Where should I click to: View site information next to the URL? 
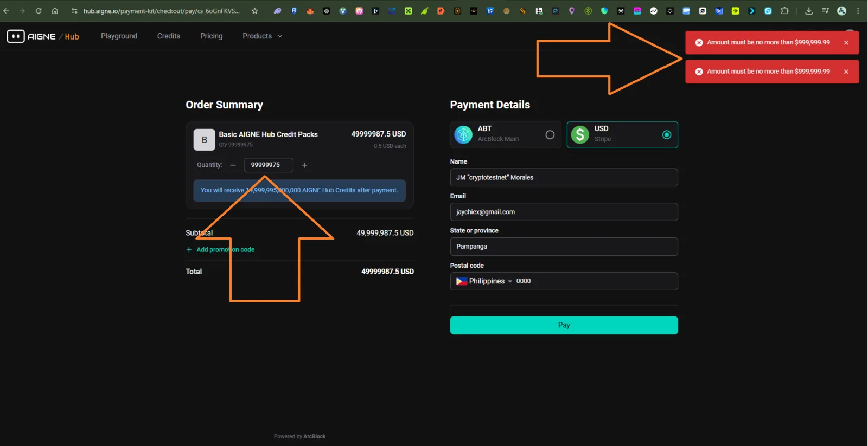74,11
